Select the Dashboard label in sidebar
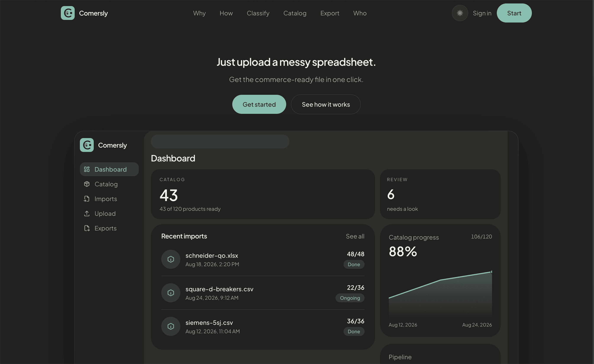This screenshot has width=594, height=364. (110, 169)
